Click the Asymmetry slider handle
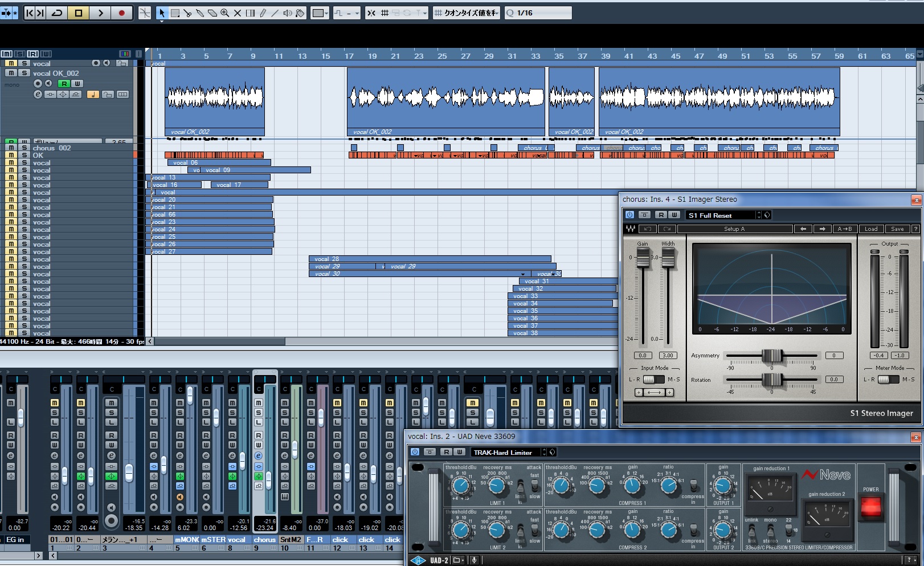This screenshot has width=924, height=566. point(772,355)
